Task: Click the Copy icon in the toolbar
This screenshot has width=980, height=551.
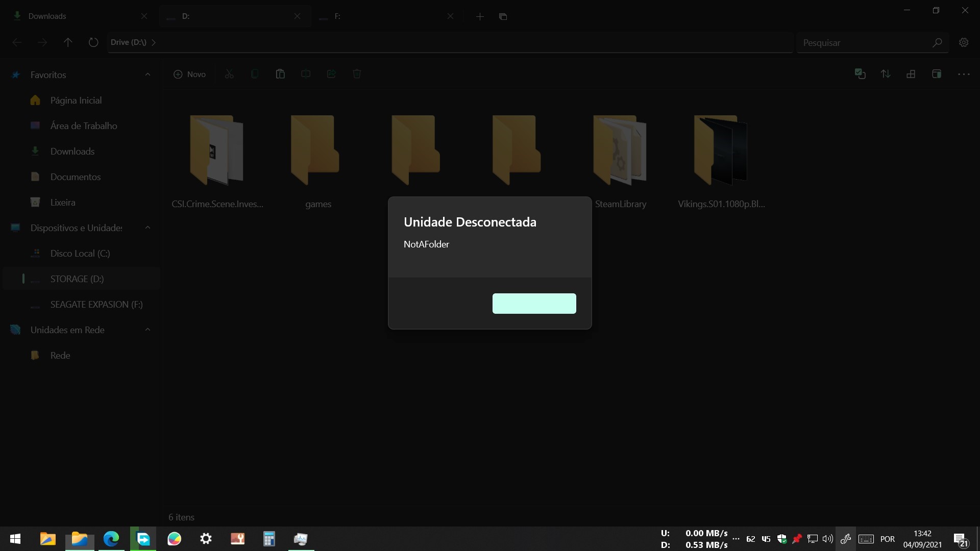Action: [254, 74]
